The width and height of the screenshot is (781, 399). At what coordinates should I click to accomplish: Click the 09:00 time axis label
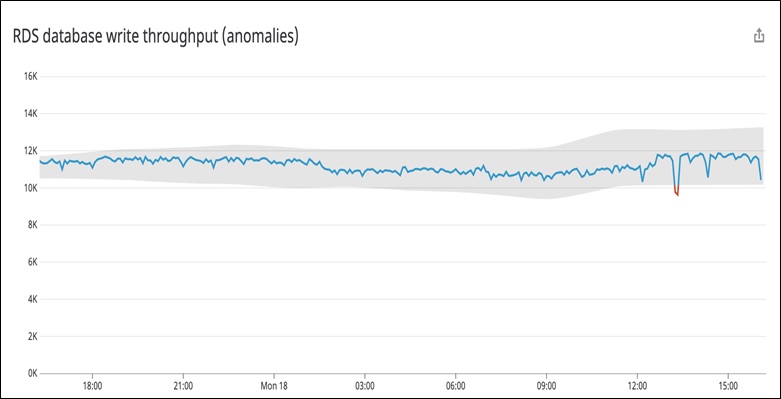(546, 386)
